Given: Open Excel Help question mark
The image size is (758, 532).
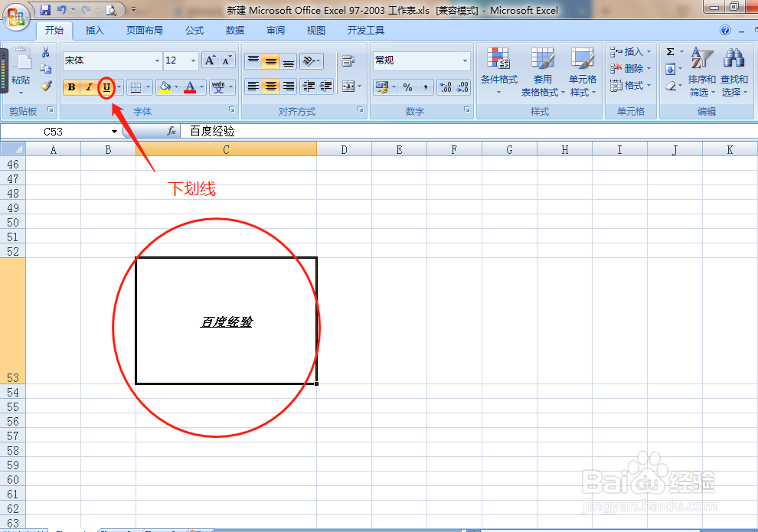Looking at the screenshot, I should [x=724, y=30].
